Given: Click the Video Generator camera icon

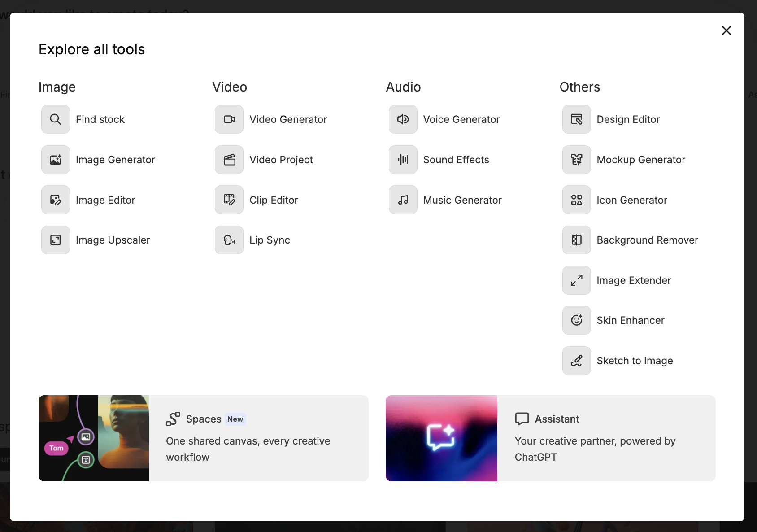Looking at the screenshot, I should pyautogui.click(x=229, y=119).
